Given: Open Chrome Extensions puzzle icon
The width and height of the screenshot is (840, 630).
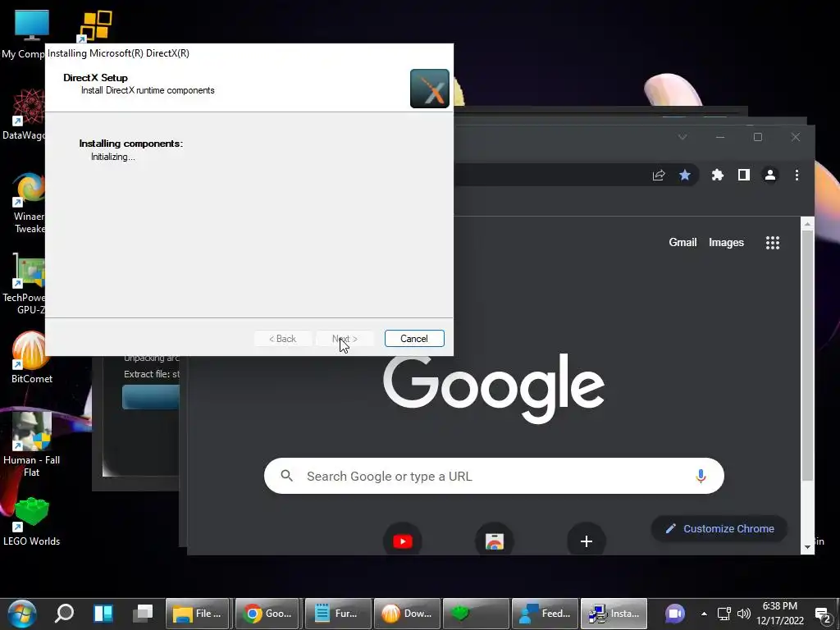Looking at the screenshot, I should click(x=717, y=176).
